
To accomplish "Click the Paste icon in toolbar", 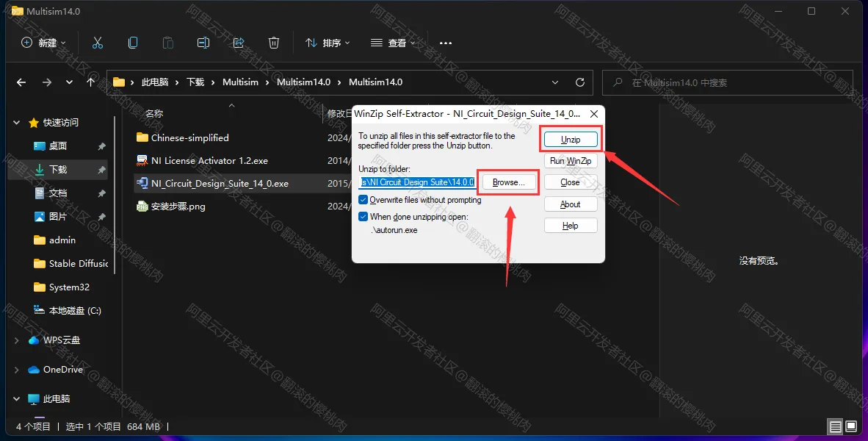I will [167, 43].
